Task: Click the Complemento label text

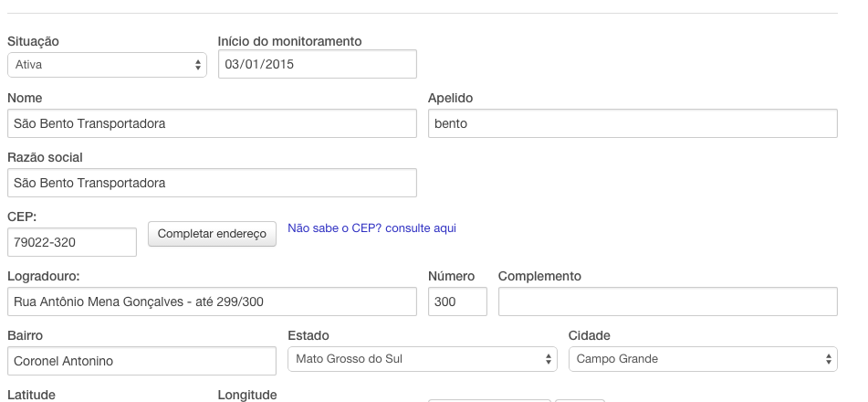Action: (539, 276)
